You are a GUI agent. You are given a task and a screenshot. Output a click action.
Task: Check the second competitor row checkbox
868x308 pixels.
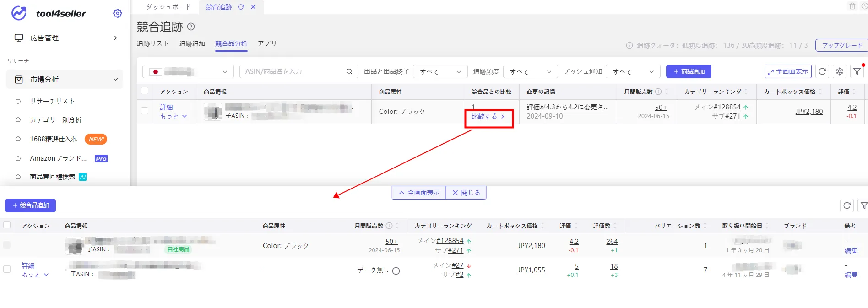click(x=7, y=269)
